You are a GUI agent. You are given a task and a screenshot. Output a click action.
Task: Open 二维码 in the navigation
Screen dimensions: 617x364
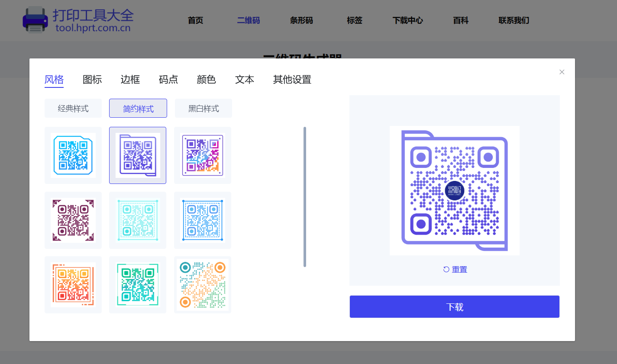(249, 20)
